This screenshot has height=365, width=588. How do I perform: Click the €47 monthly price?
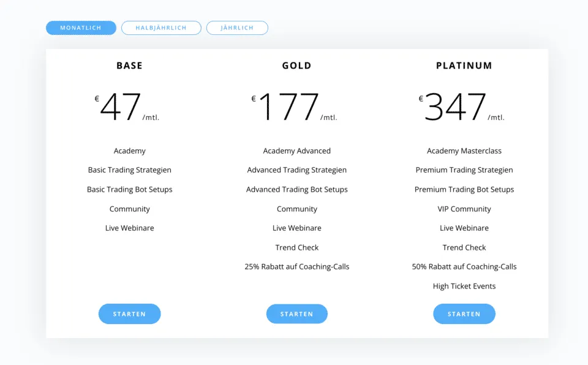[x=121, y=107]
